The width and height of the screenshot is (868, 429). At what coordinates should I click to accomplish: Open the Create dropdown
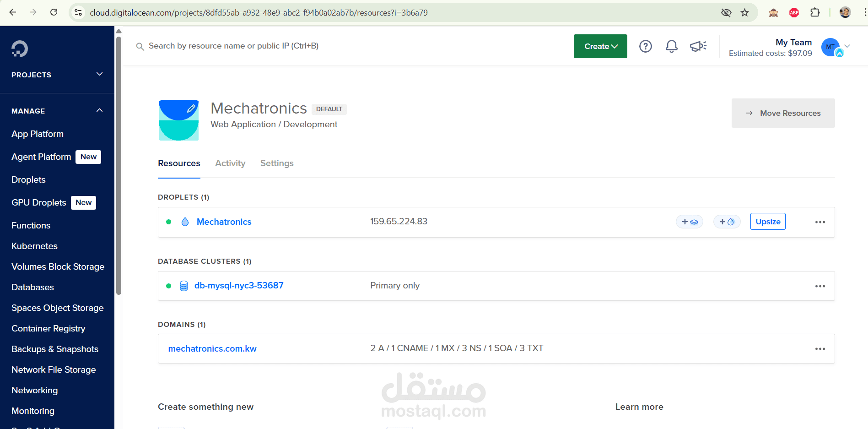[600, 46]
